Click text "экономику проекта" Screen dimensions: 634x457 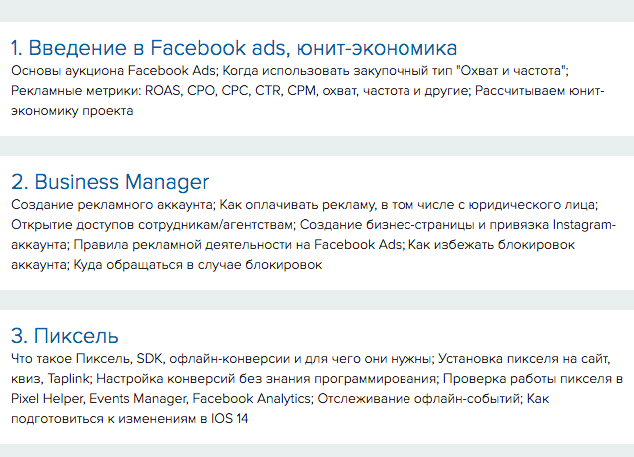point(72,111)
